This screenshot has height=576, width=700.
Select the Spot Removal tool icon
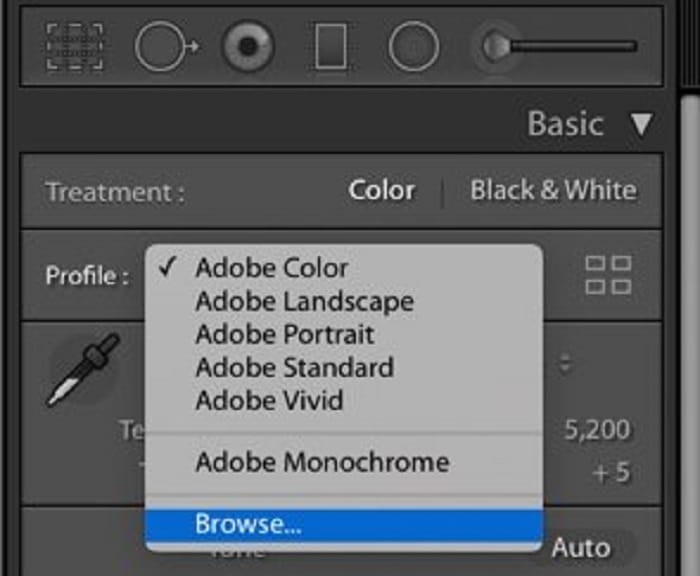click(x=165, y=47)
